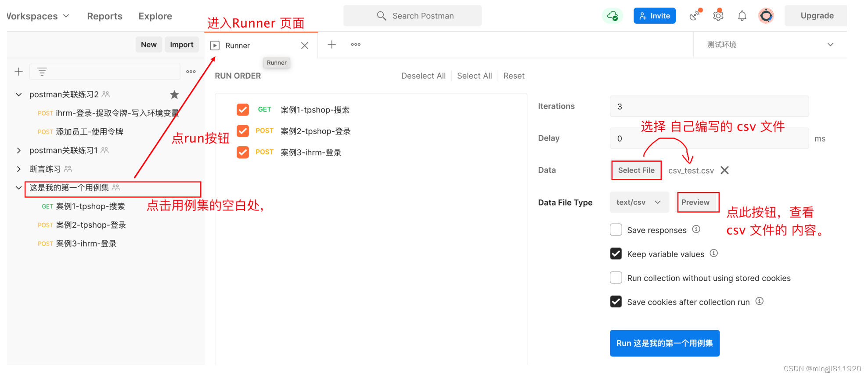Enable Run collection without using stored cookies
Image resolution: width=868 pixels, height=377 pixels.
point(616,278)
